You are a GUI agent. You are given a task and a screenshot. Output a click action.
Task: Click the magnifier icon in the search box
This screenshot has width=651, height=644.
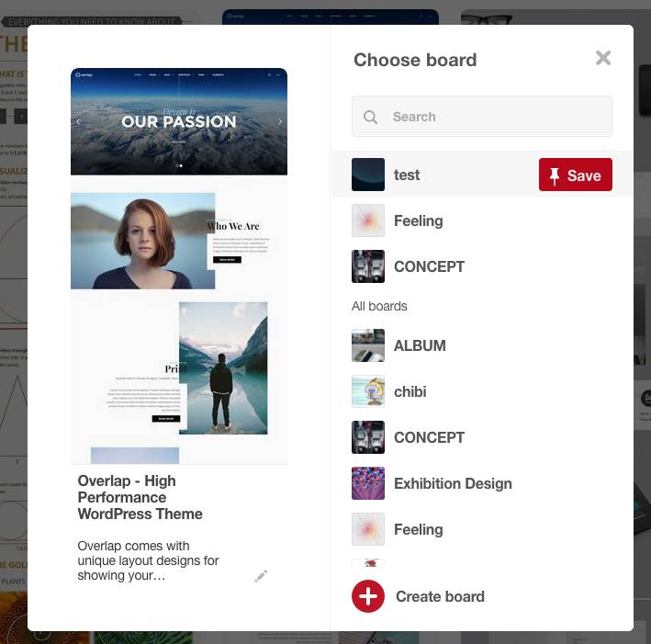(371, 118)
